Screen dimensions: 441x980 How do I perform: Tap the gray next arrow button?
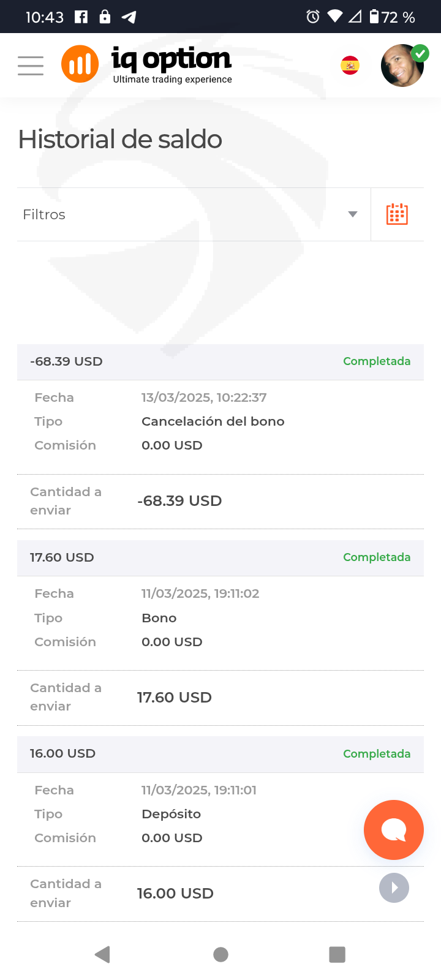[x=394, y=888]
